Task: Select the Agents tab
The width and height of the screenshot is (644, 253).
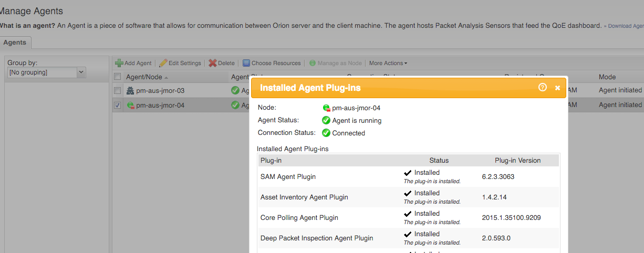Action: pyautogui.click(x=15, y=43)
